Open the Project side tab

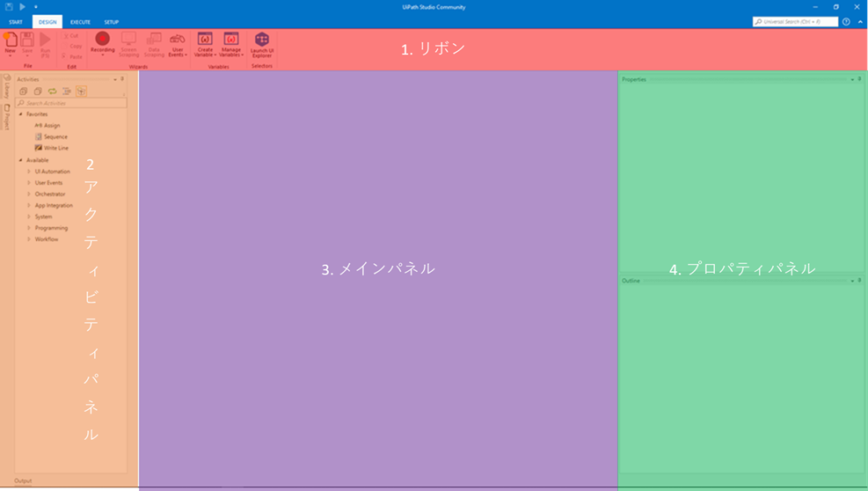click(7, 116)
